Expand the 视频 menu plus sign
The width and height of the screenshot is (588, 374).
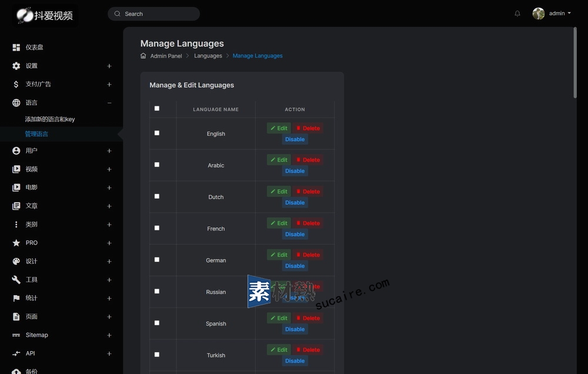pyautogui.click(x=109, y=169)
